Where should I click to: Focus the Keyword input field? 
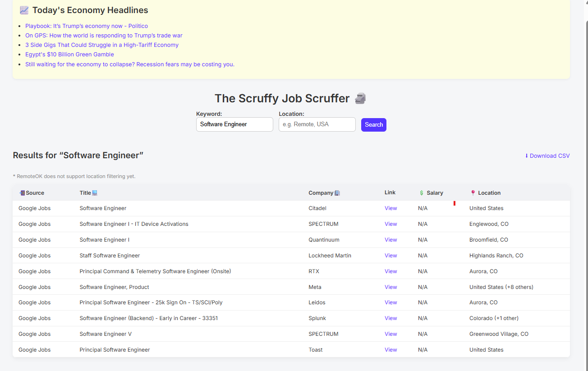[234, 124]
